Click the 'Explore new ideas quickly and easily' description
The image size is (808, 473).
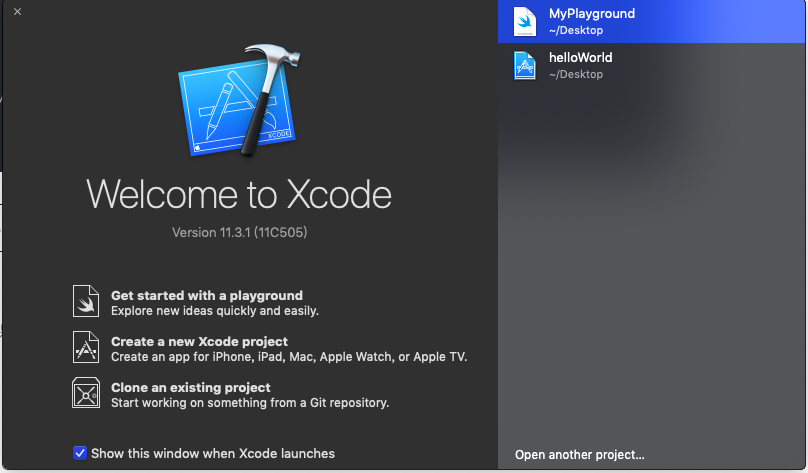214,311
